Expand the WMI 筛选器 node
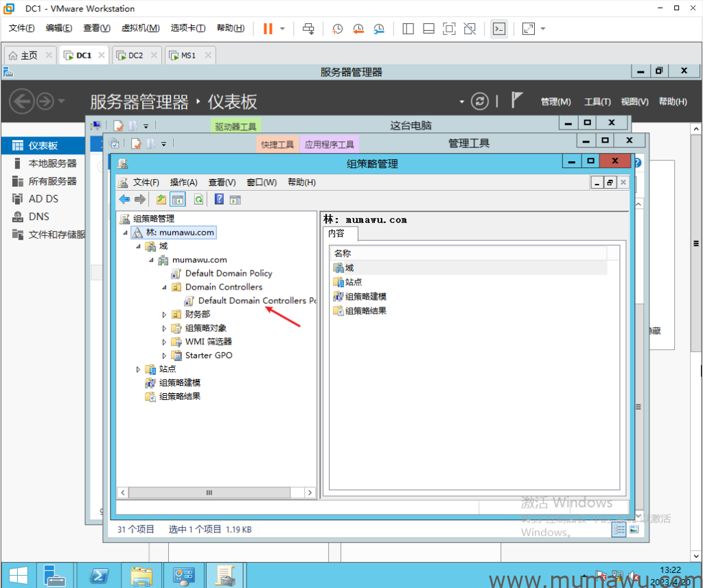 pyautogui.click(x=164, y=342)
